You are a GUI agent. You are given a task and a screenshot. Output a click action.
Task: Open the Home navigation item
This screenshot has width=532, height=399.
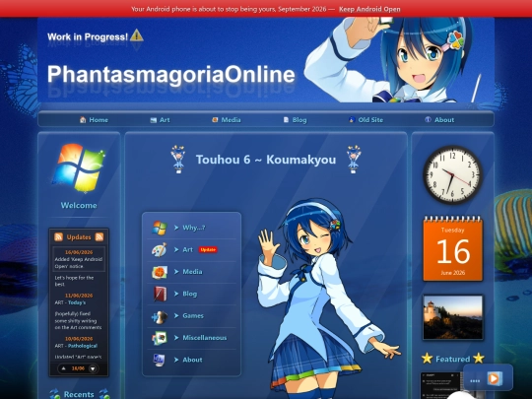[x=94, y=120]
